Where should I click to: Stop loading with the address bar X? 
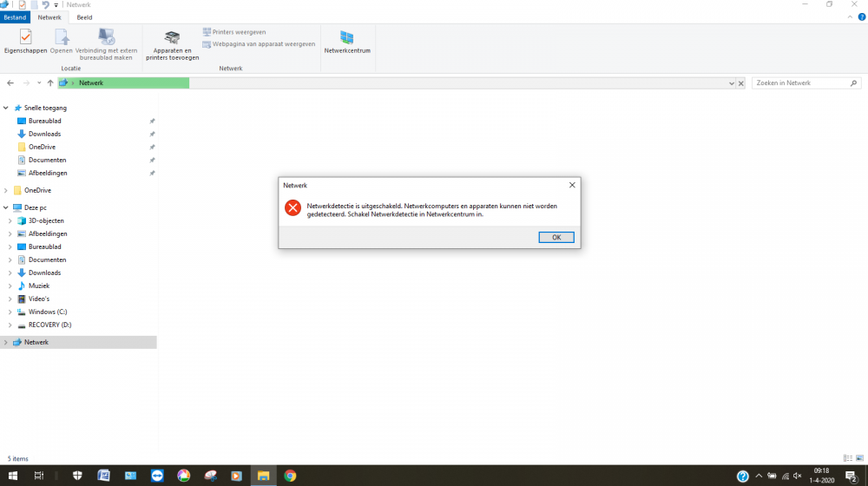(740, 83)
